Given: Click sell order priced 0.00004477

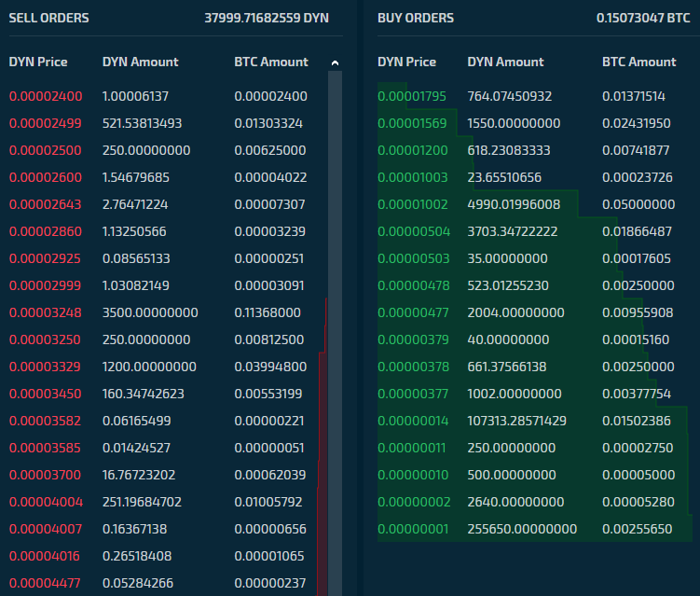Looking at the screenshot, I should click(x=46, y=583).
